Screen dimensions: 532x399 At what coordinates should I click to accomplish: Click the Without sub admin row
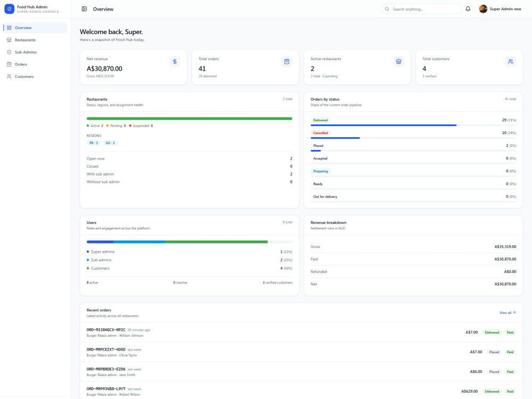tap(189, 182)
